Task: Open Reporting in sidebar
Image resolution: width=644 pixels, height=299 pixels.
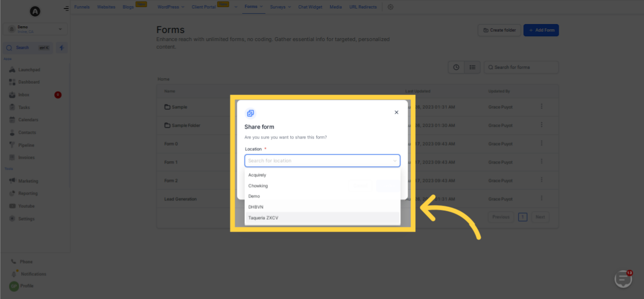Action: [x=28, y=193]
